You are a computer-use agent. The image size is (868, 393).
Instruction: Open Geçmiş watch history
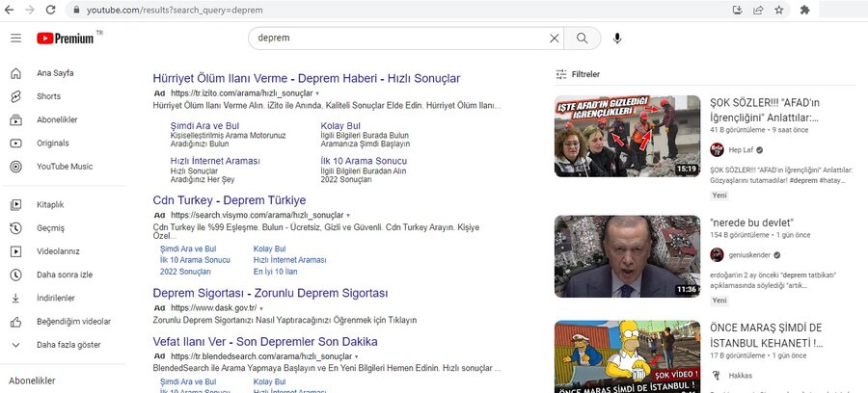coord(50,228)
